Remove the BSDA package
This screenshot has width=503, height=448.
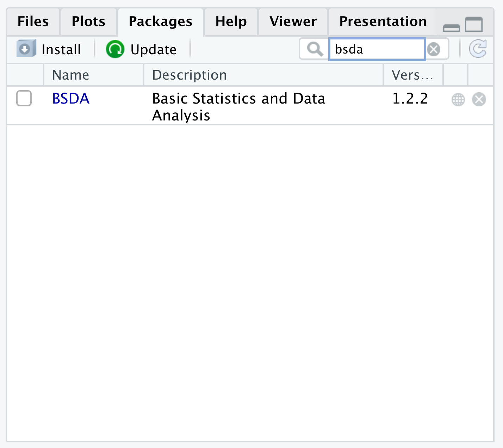pos(479,100)
